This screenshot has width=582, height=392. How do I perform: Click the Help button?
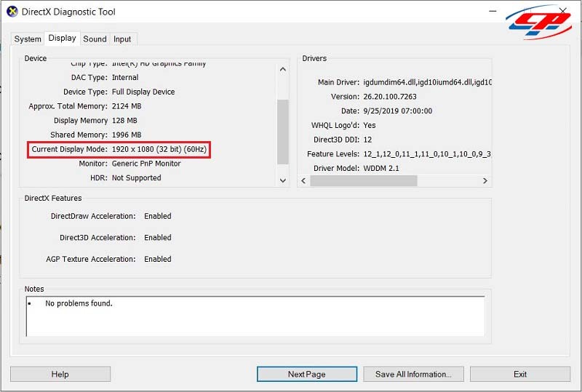pos(60,374)
